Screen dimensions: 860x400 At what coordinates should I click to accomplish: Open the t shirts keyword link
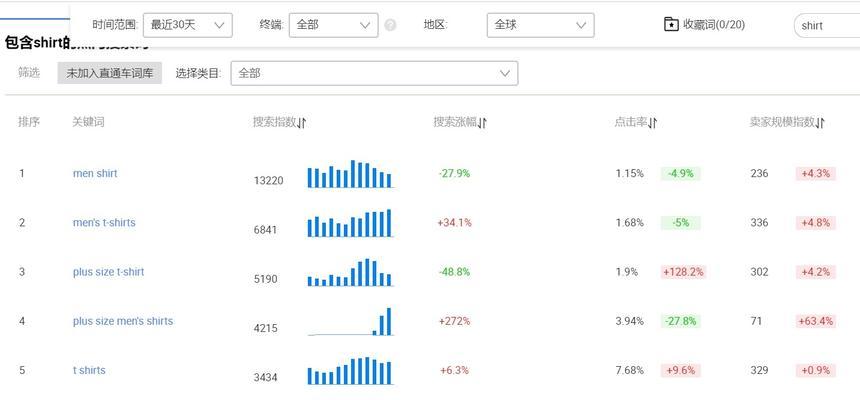(89, 370)
